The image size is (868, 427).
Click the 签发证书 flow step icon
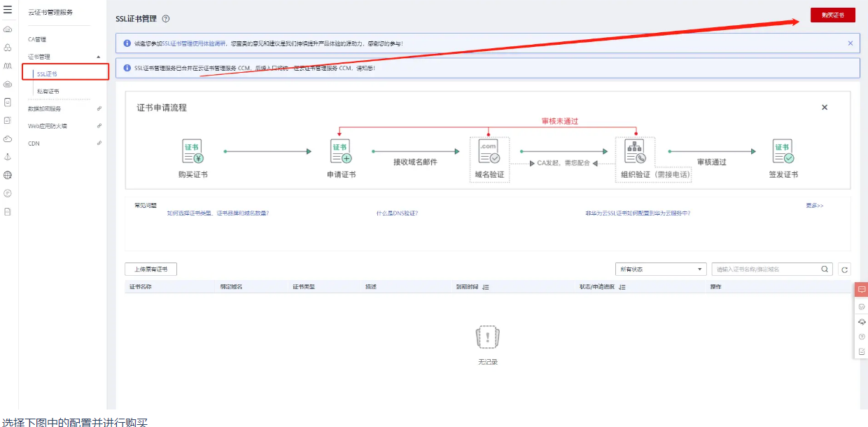[x=783, y=151]
